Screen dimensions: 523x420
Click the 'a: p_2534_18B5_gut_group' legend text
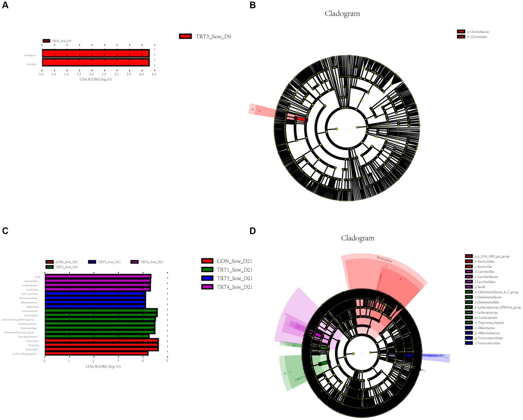coord(492,256)
